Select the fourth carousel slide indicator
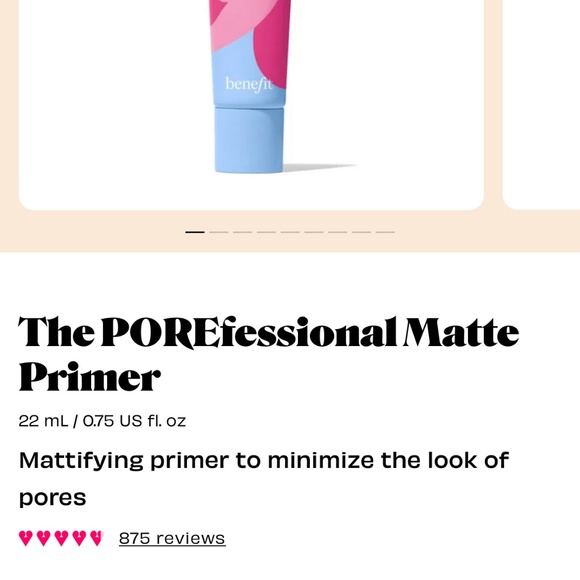 click(266, 232)
